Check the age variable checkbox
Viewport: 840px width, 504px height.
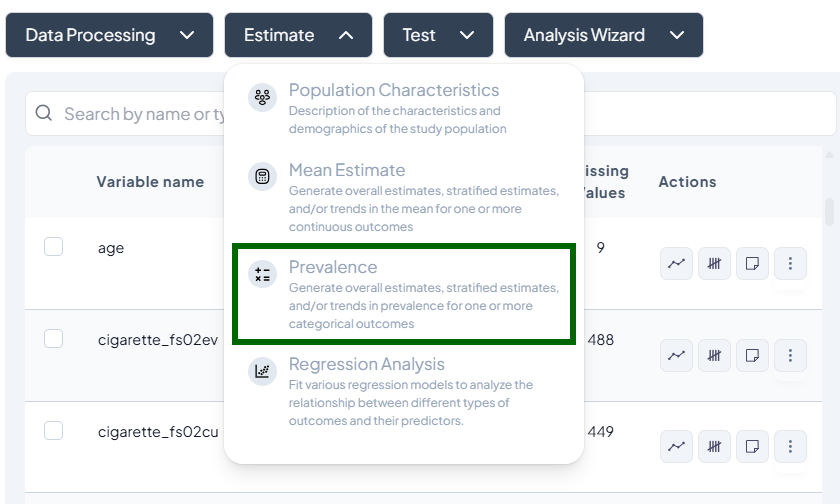pyautogui.click(x=54, y=247)
